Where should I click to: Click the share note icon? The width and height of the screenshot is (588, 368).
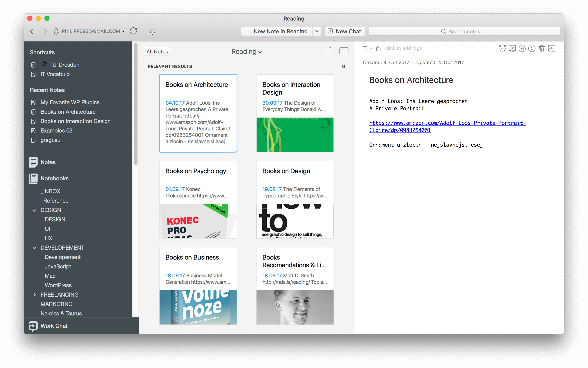coord(329,51)
